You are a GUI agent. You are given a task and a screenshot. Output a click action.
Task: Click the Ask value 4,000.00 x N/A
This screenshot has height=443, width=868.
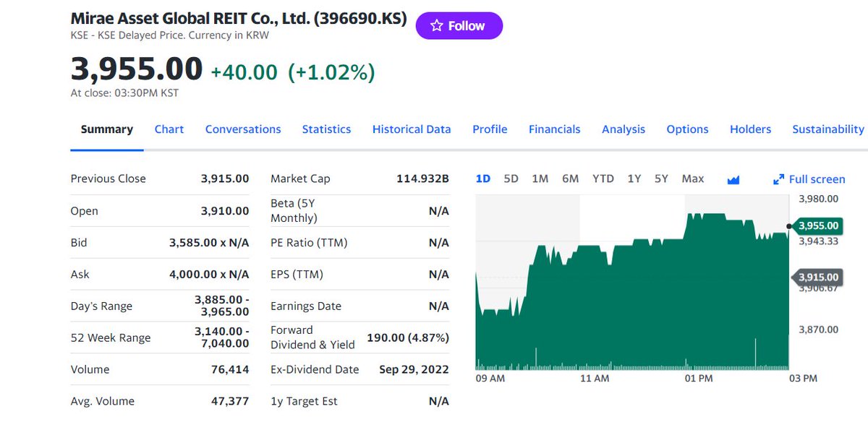point(209,275)
